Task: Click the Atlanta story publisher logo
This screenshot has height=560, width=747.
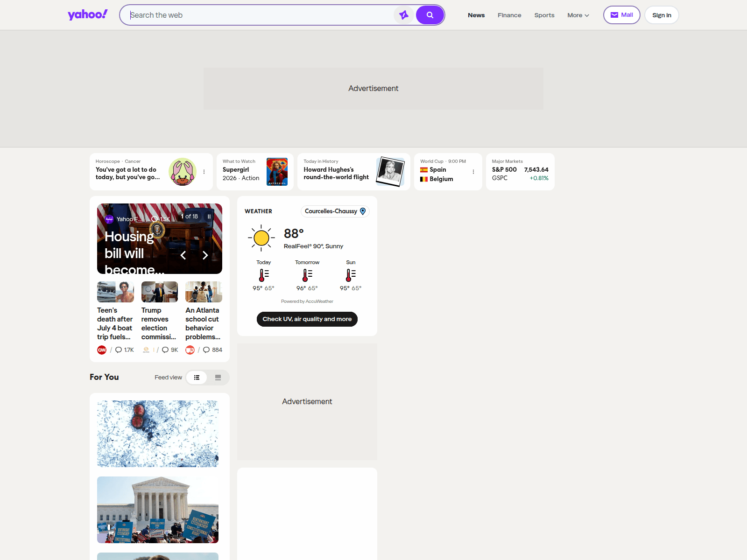Action: click(x=190, y=350)
